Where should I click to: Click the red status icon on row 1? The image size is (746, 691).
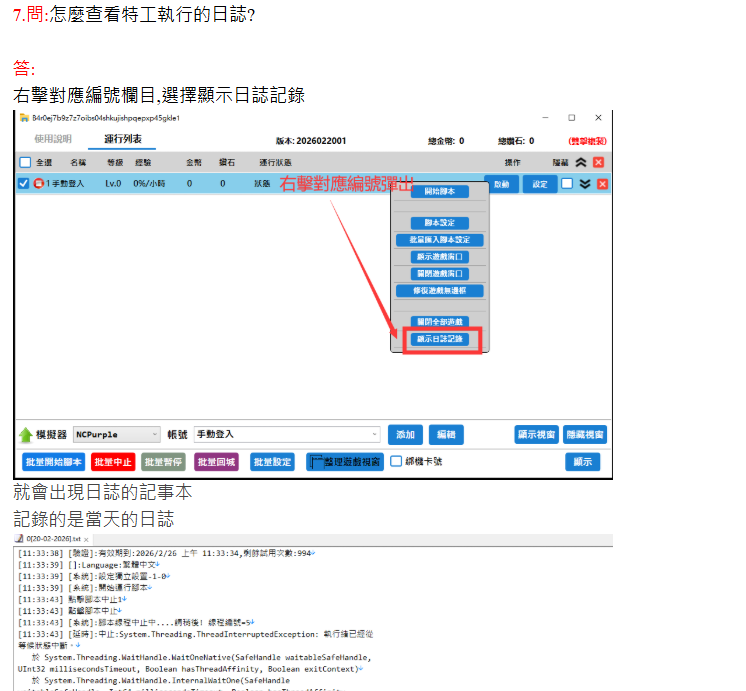(39, 184)
